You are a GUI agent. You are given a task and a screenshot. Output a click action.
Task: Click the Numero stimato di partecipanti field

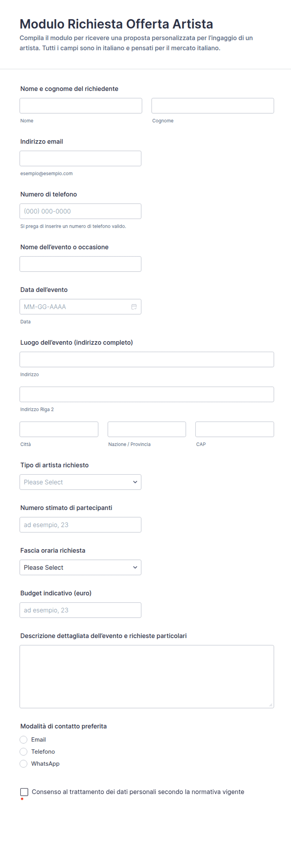click(80, 525)
